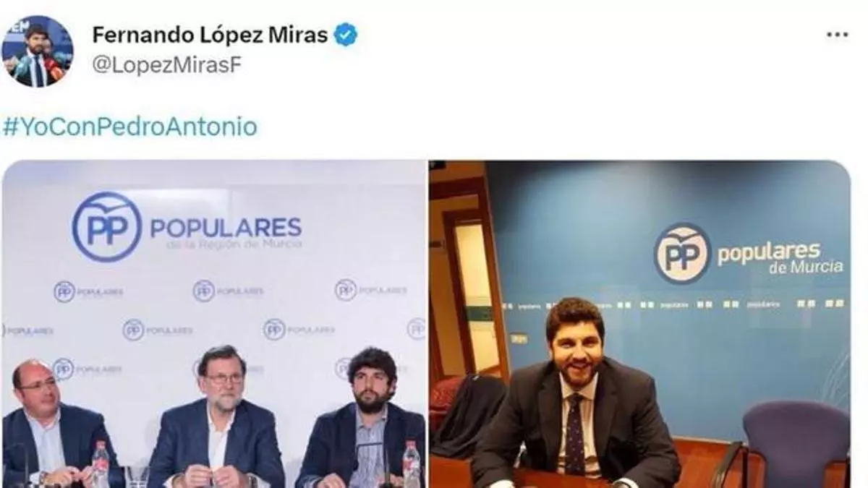Open the @LopezMirasF handle link

point(166,65)
